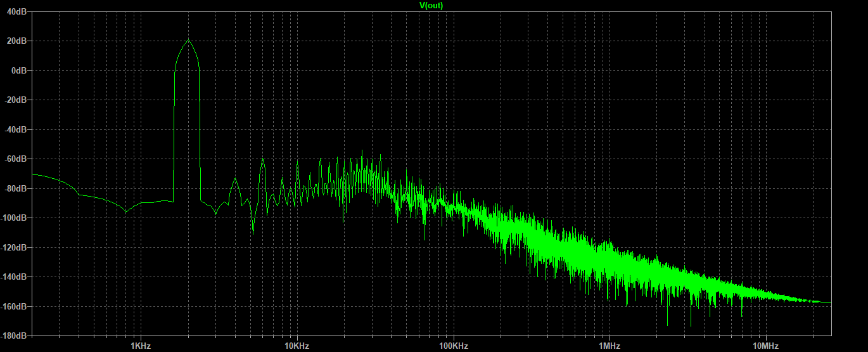Click the 0dB axis label
Viewport: 868px width, 352px height.
(x=19, y=70)
